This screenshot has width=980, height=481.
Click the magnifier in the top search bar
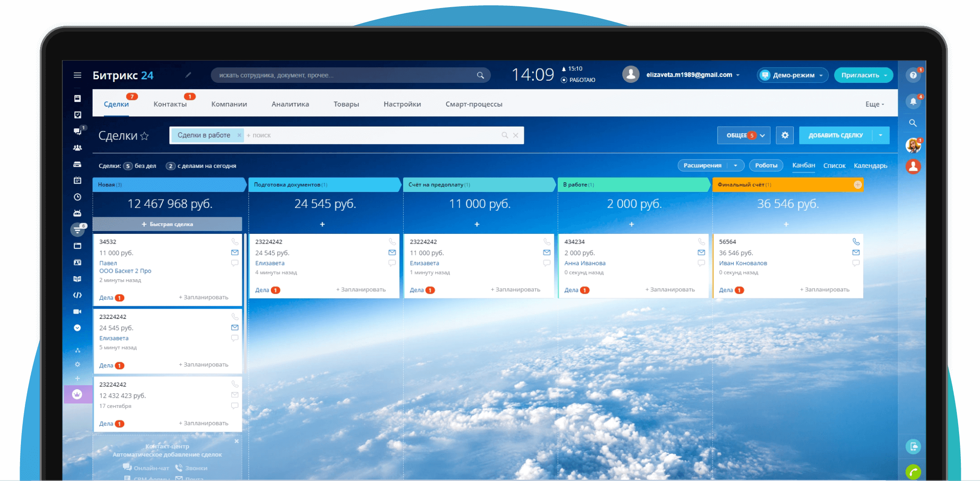pyautogui.click(x=480, y=75)
